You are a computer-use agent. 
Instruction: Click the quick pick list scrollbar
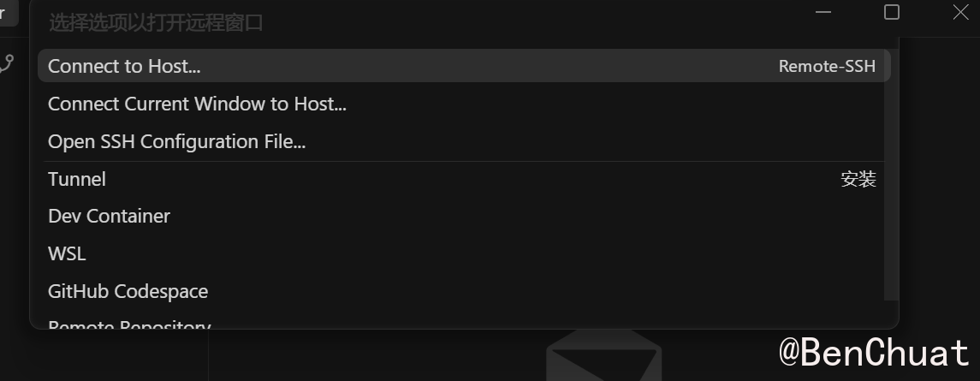click(891, 171)
